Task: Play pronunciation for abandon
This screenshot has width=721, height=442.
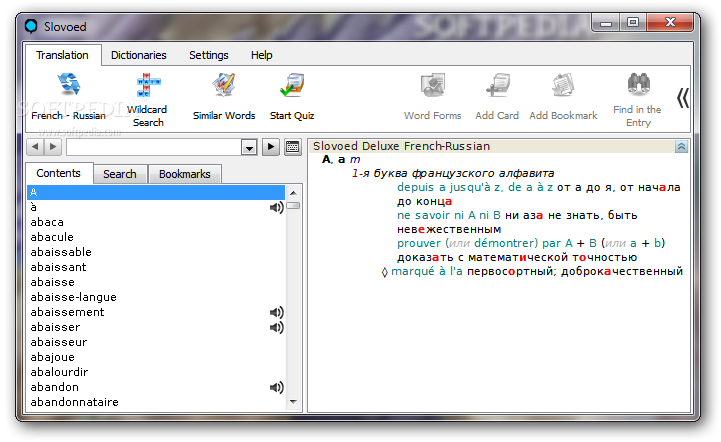Action: pyautogui.click(x=276, y=387)
